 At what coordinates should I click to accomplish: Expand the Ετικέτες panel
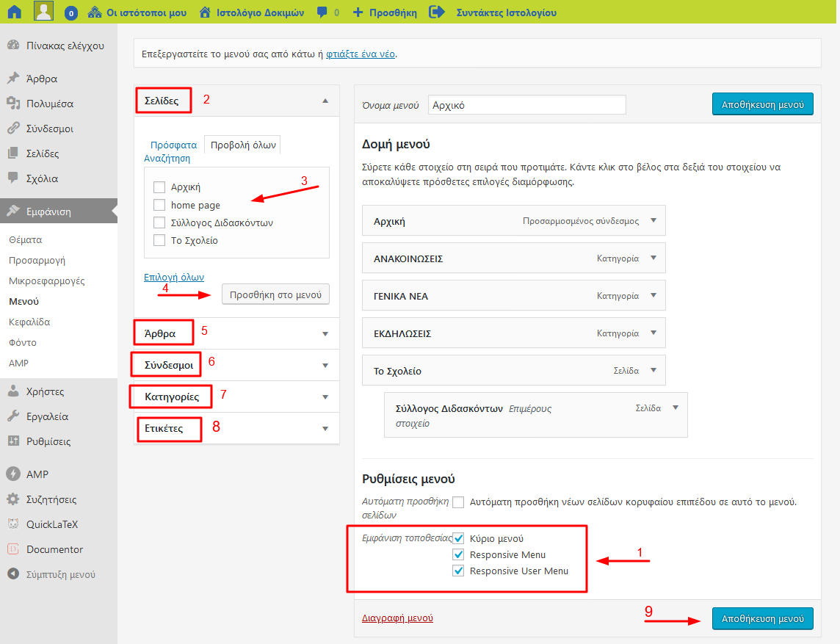[x=325, y=429]
